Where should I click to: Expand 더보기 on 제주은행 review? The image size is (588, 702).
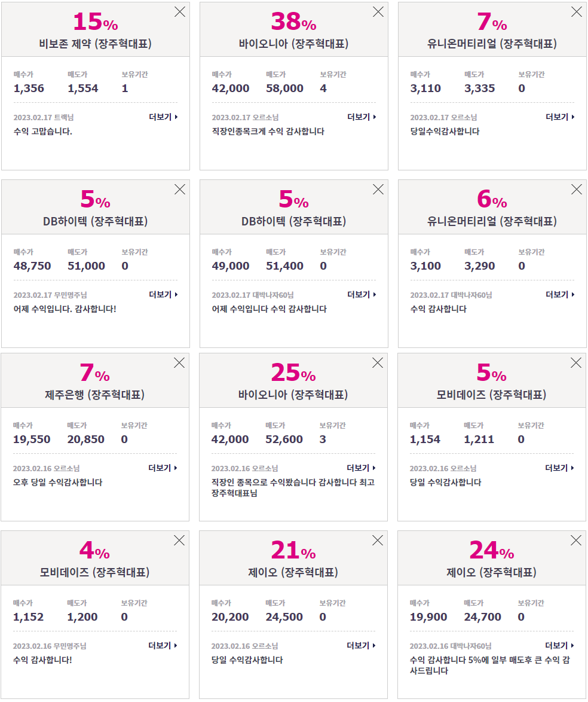click(163, 468)
